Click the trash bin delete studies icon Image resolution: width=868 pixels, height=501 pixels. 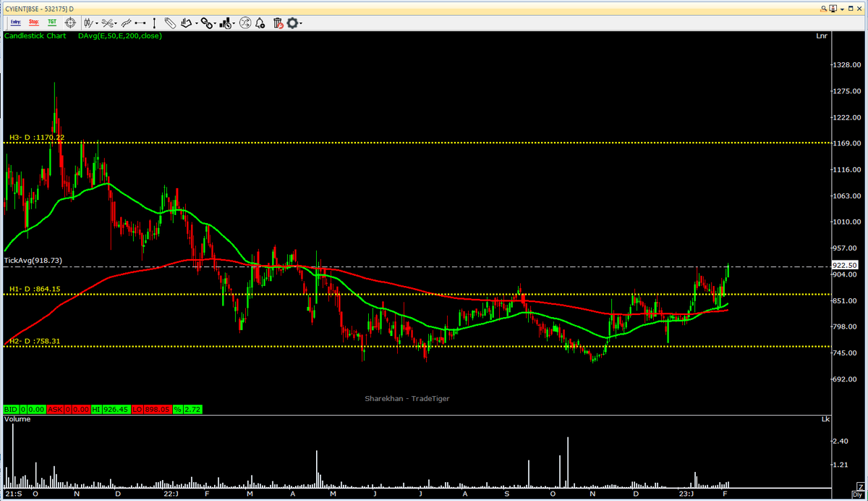(x=279, y=23)
